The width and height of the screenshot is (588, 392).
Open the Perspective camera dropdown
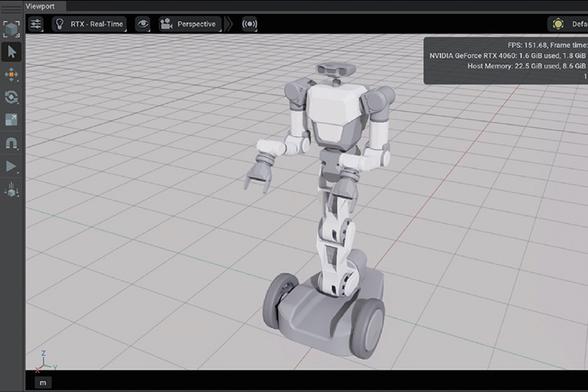tap(189, 24)
